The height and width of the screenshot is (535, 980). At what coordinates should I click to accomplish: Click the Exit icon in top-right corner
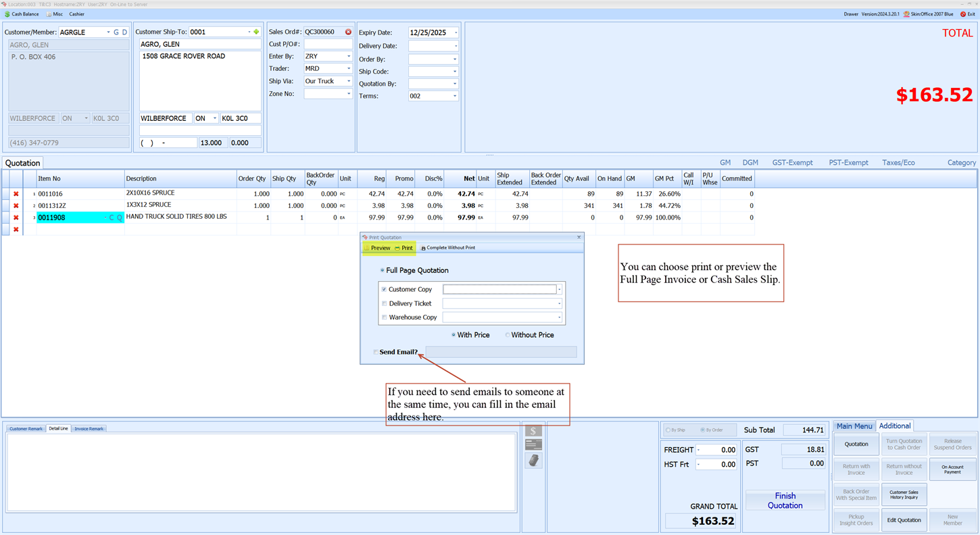pyautogui.click(x=963, y=14)
